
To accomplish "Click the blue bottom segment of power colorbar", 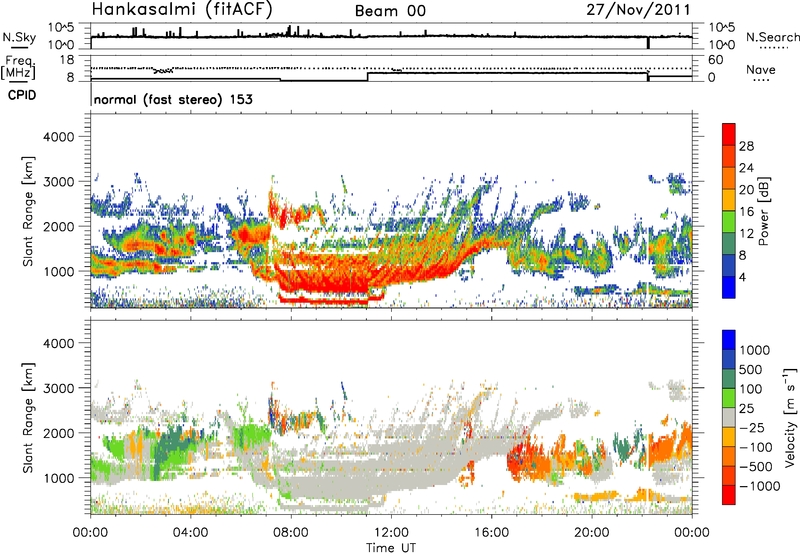I will coord(729,287).
